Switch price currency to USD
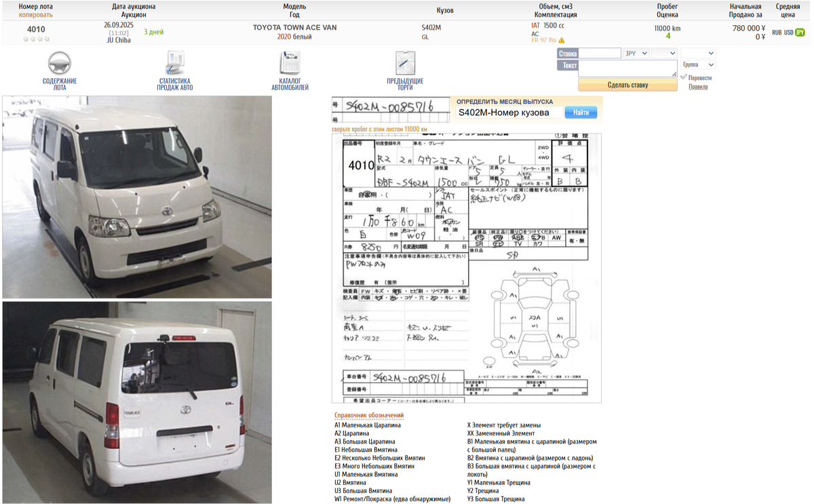 (789, 33)
